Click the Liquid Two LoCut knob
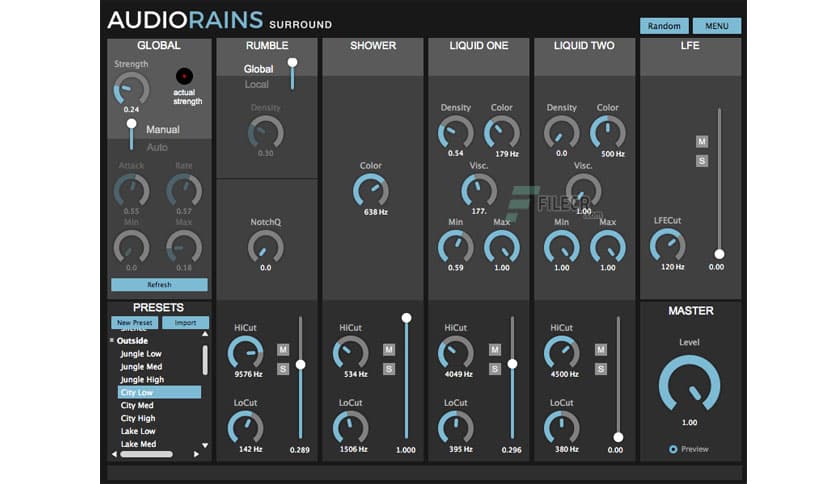This screenshot has height=484, width=836. [561, 428]
